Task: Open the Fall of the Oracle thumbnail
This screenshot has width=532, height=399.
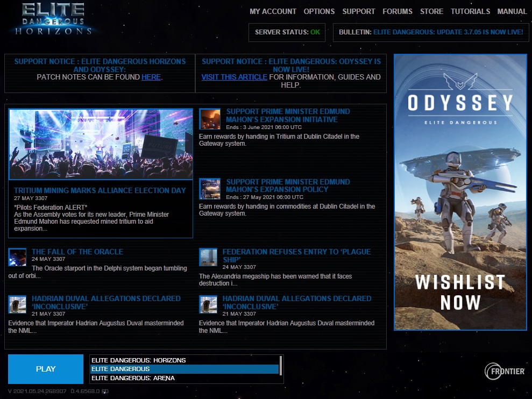Action: tap(17, 257)
